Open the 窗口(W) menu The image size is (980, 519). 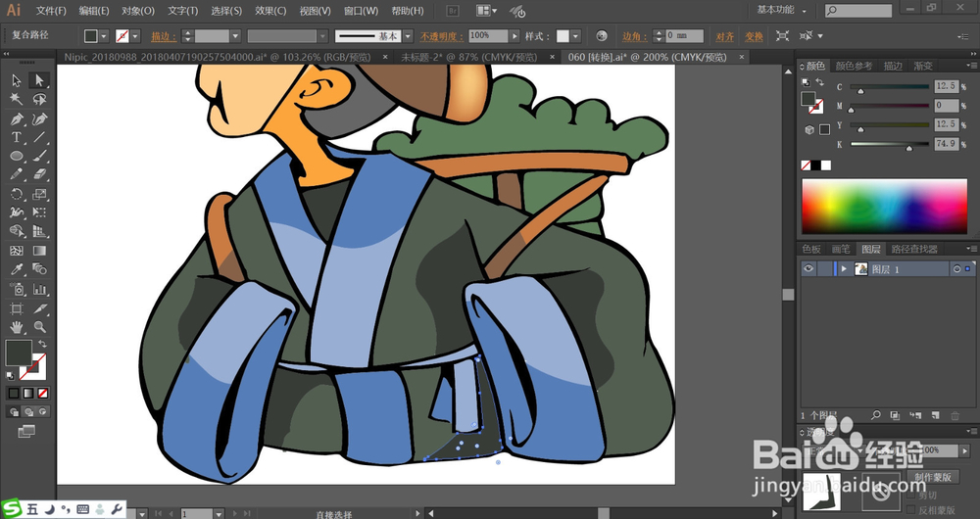click(x=362, y=11)
